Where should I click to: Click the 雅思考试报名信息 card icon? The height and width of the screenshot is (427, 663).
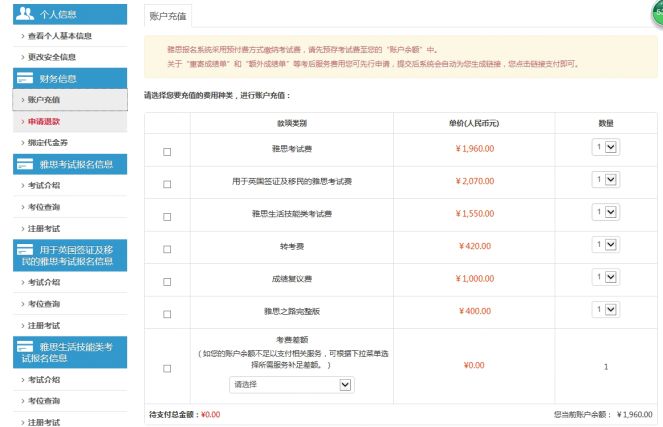pos(25,164)
